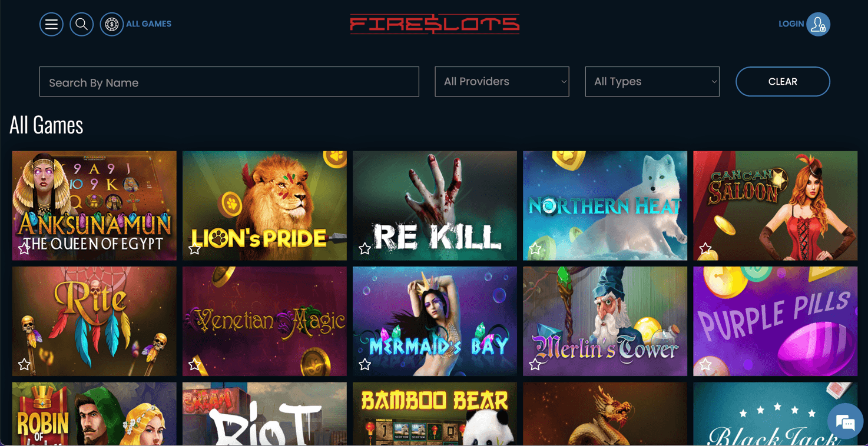Mark Merlin's Tower as favorite via star

[x=535, y=364]
